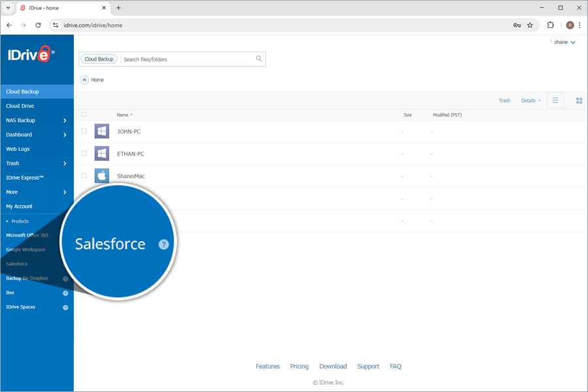Screen dimensions: 588x392
Task: Tick the JOHN-PC checkbox
Action: [x=84, y=131]
